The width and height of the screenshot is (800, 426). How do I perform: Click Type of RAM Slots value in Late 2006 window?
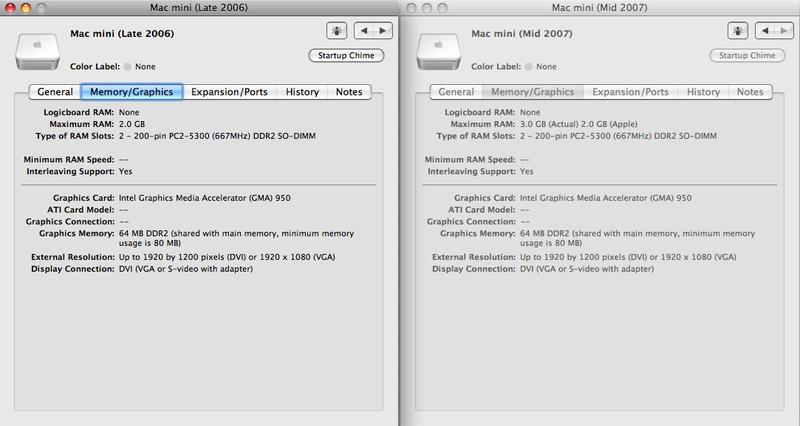point(217,136)
